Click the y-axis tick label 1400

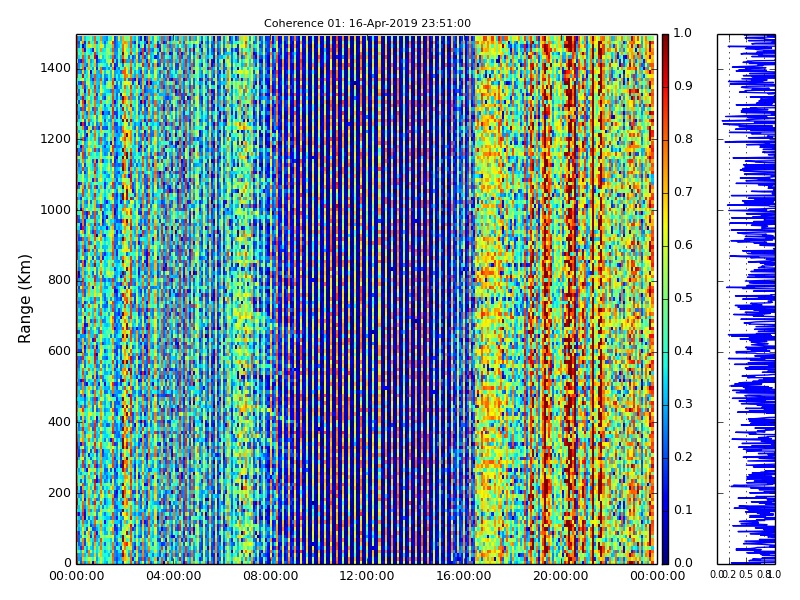point(56,68)
